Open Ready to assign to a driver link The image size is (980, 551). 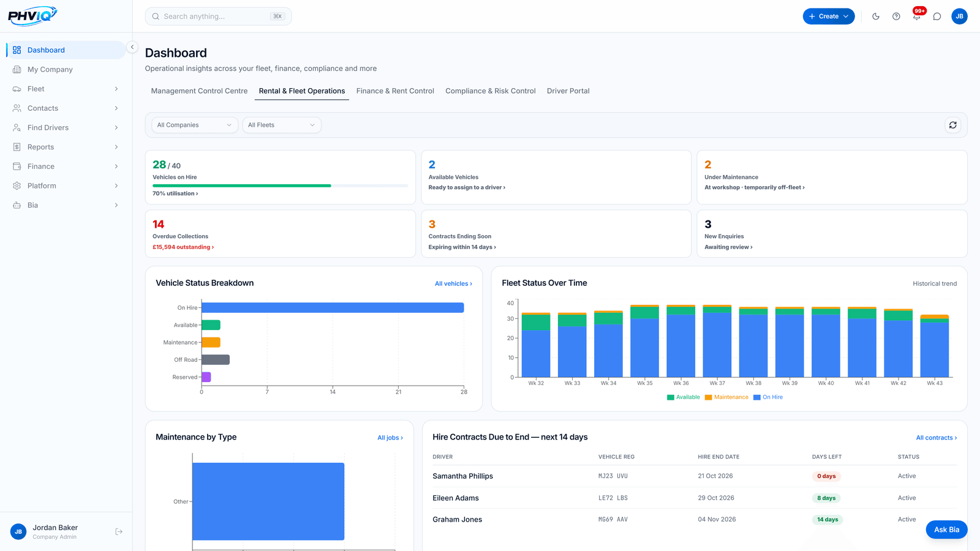tap(467, 187)
